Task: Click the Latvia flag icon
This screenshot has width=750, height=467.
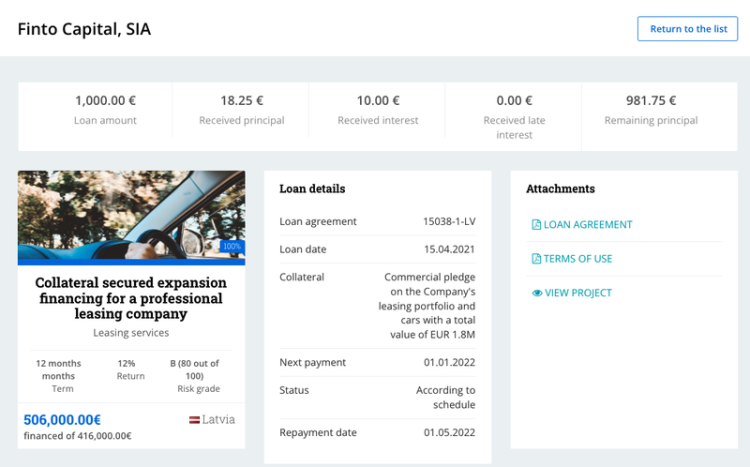Action: pos(194,420)
